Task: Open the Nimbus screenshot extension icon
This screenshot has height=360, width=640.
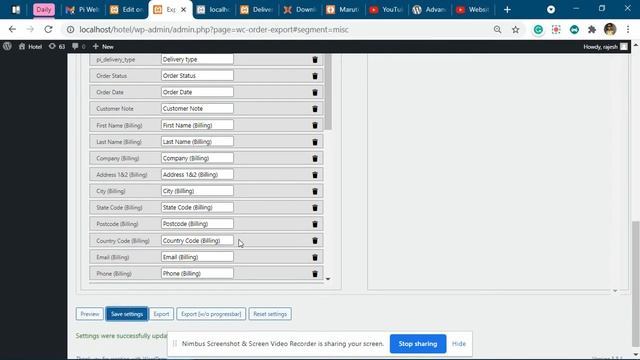Action: click(x=556, y=29)
